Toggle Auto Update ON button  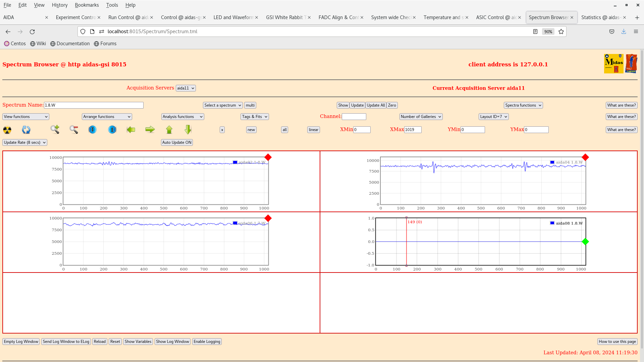pyautogui.click(x=176, y=142)
